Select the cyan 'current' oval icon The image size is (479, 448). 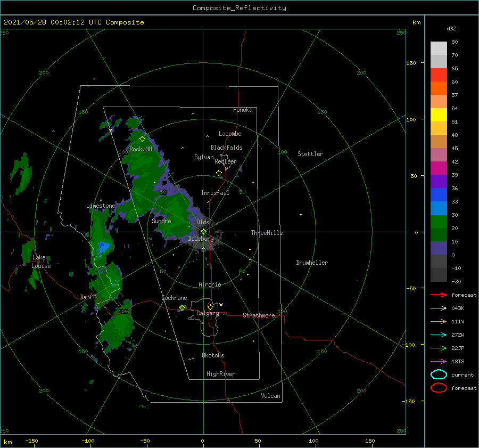[439, 374]
